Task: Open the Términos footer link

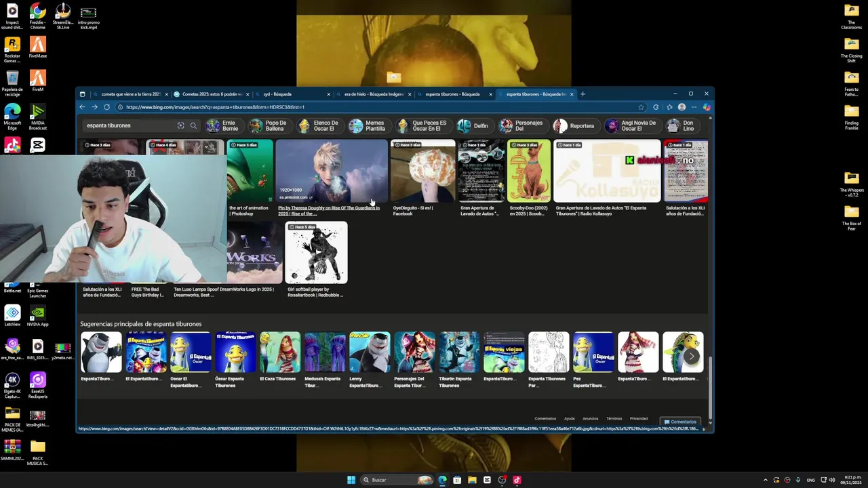Action: [614, 419]
